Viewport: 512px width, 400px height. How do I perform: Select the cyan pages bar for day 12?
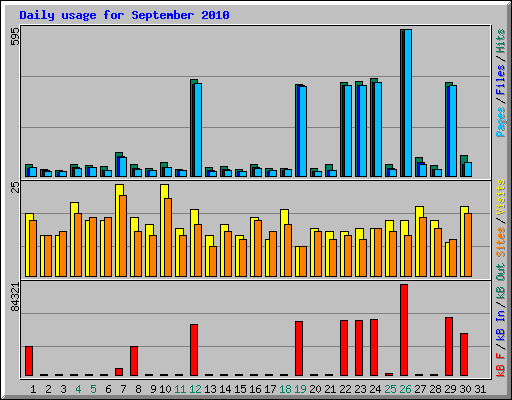pyautogui.click(x=198, y=130)
